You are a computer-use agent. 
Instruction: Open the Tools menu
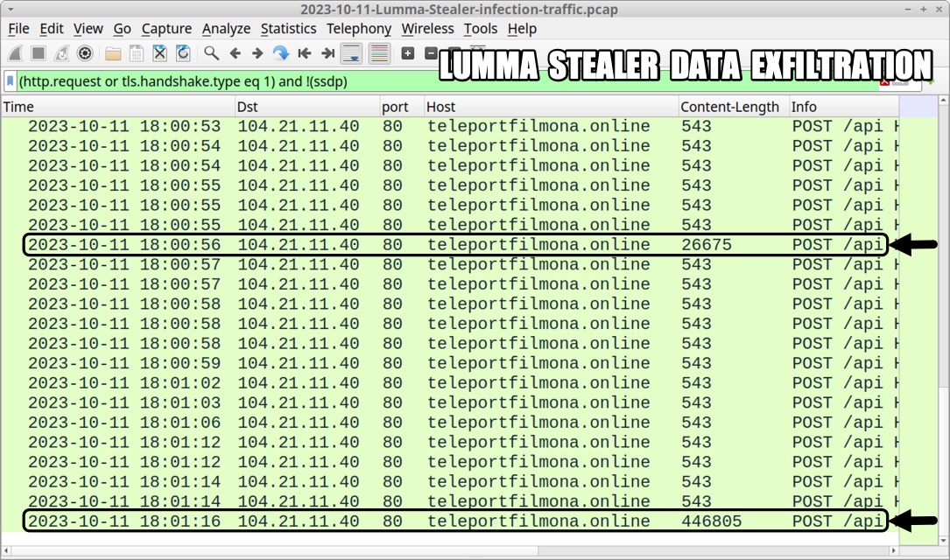coord(481,29)
